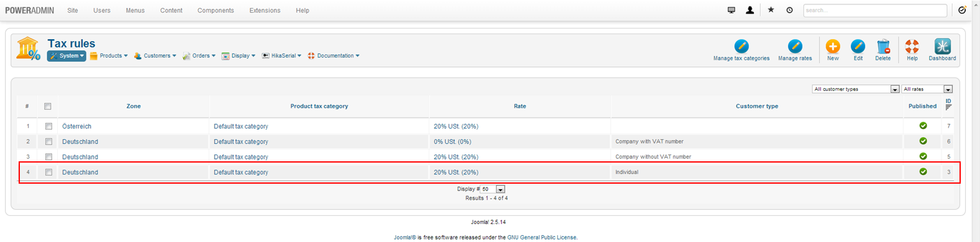The image size is (980, 242).
Task: Open the top Help menu
Action: coord(302,11)
